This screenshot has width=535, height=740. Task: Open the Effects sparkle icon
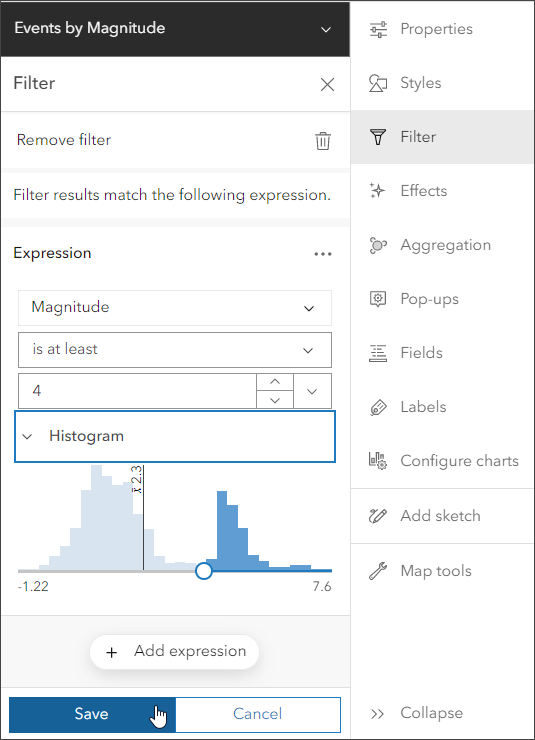(x=377, y=191)
